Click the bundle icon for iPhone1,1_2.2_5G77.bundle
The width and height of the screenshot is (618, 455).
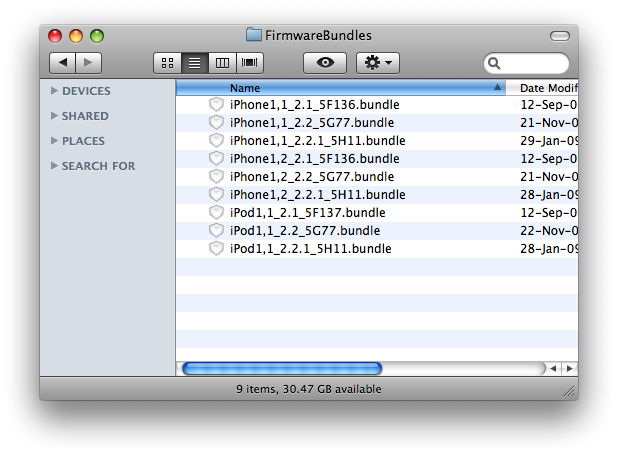click(x=216, y=123)
